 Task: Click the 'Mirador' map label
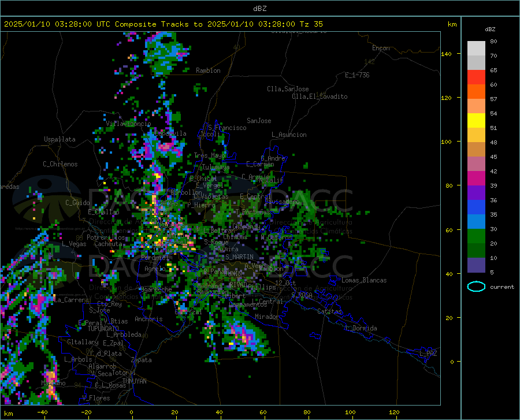(x=267, y=317)
